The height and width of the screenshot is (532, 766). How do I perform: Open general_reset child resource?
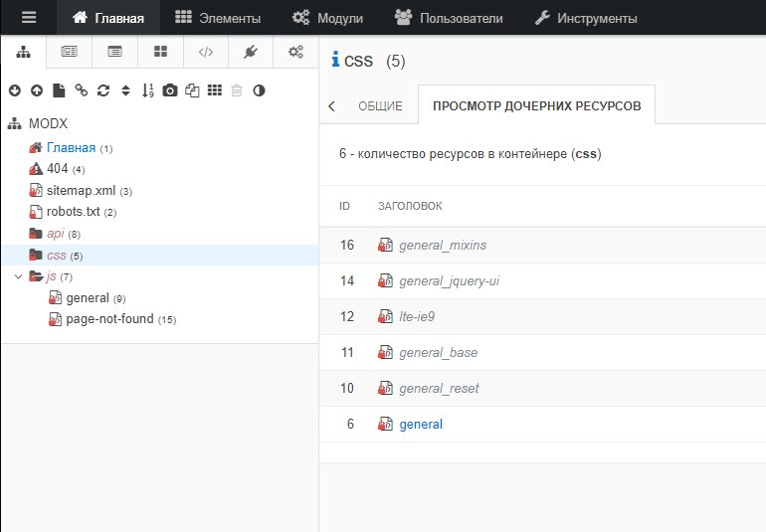tap(439, 389)
